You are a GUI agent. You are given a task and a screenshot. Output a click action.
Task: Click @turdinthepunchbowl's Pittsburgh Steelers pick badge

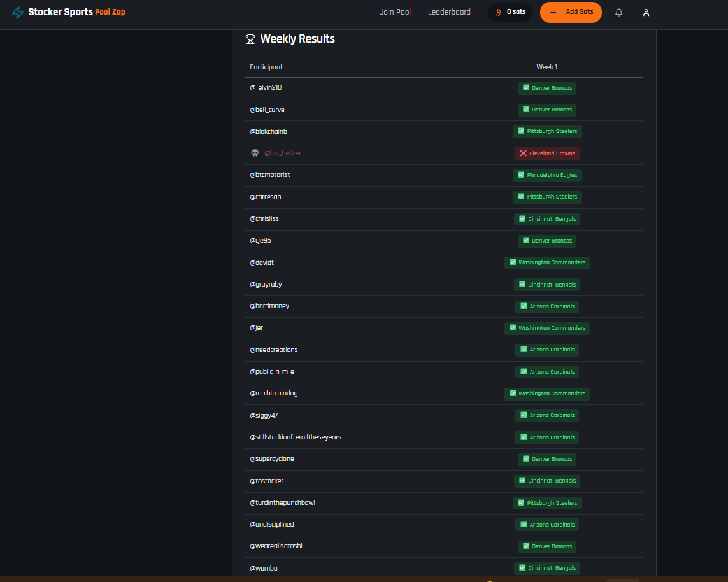(547, 502)
